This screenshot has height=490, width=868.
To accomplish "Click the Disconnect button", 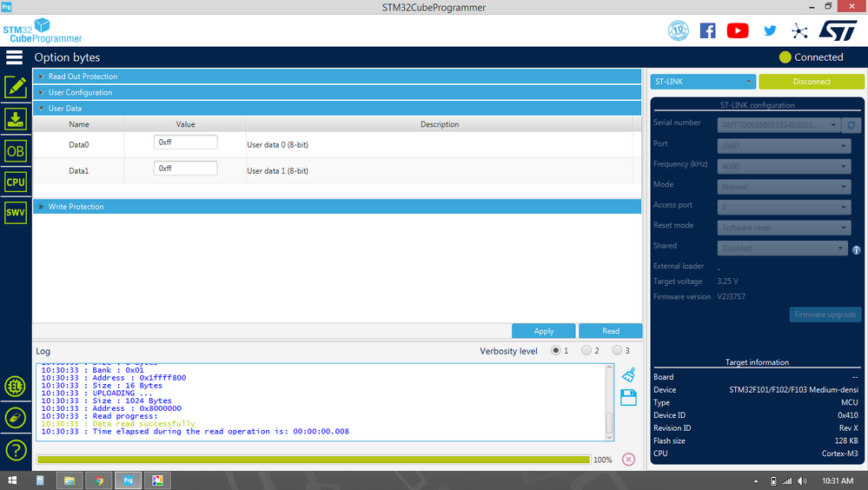I will point(812,82).
